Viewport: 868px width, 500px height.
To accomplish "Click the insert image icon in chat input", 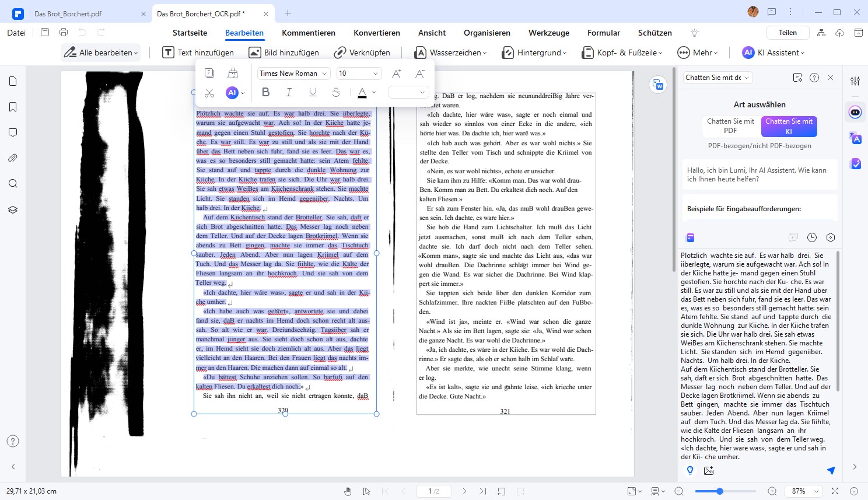I will tap(709, 470).
